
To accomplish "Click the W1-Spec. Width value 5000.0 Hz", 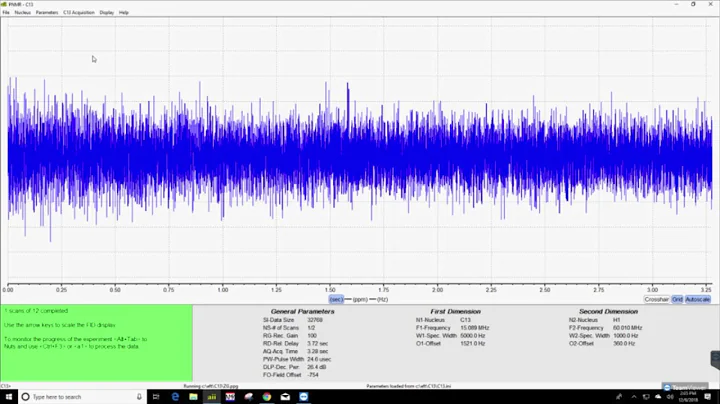I will tap(473, 336).
